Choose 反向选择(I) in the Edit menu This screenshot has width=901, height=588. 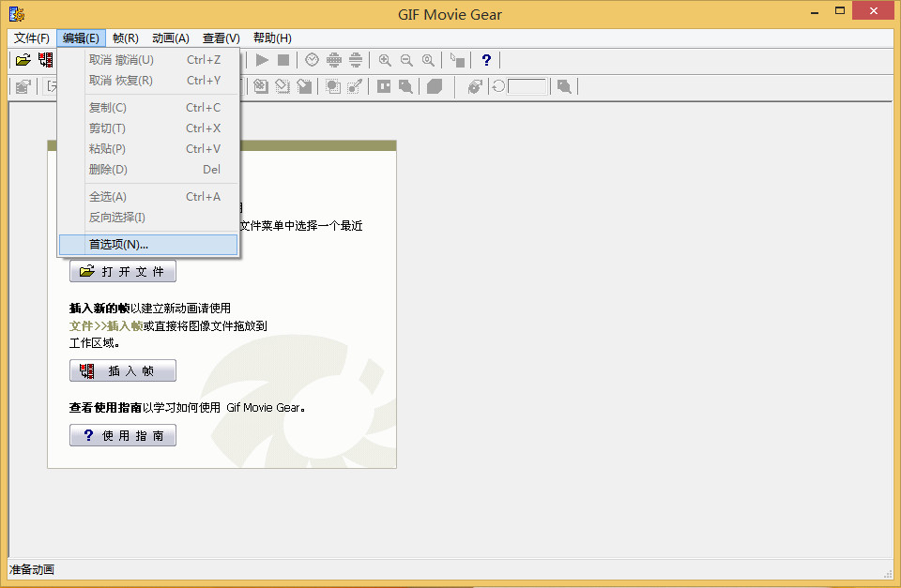coord(148,217)
